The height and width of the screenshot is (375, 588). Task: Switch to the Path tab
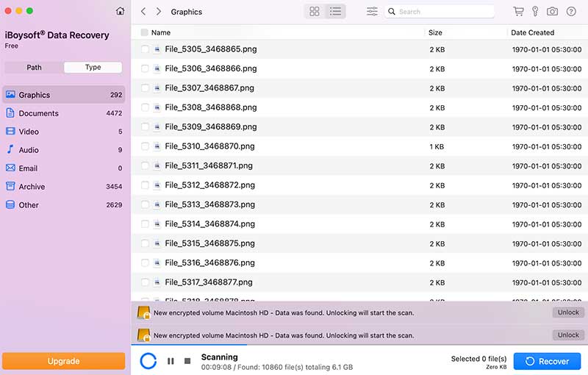35,67
